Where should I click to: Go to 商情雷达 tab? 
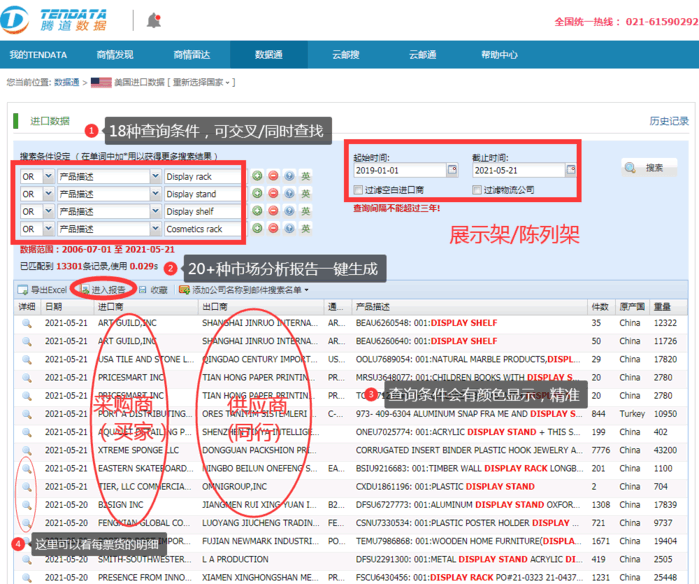pyautogui.click(x=192, y=55)
